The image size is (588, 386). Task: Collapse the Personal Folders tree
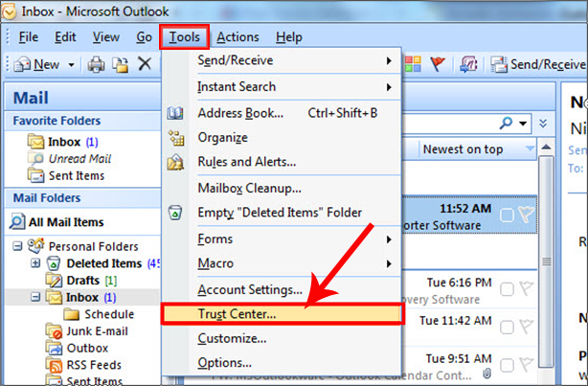click(17, 246)
